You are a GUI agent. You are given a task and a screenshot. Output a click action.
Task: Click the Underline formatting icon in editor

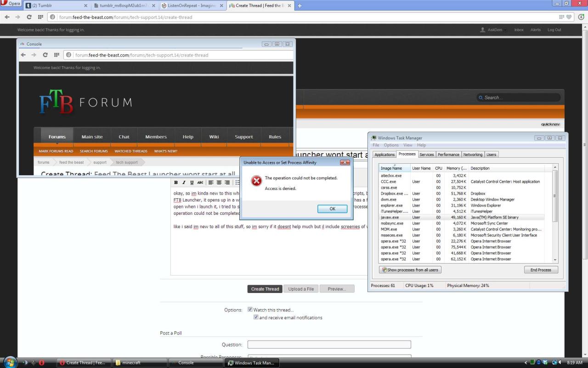click(192, 183)
